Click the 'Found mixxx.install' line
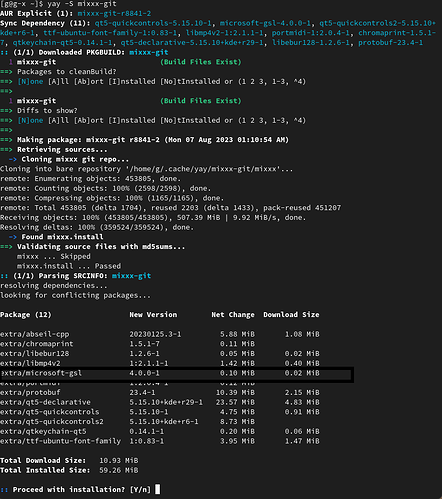Screen dimensions: 442x499 [62, 237]
